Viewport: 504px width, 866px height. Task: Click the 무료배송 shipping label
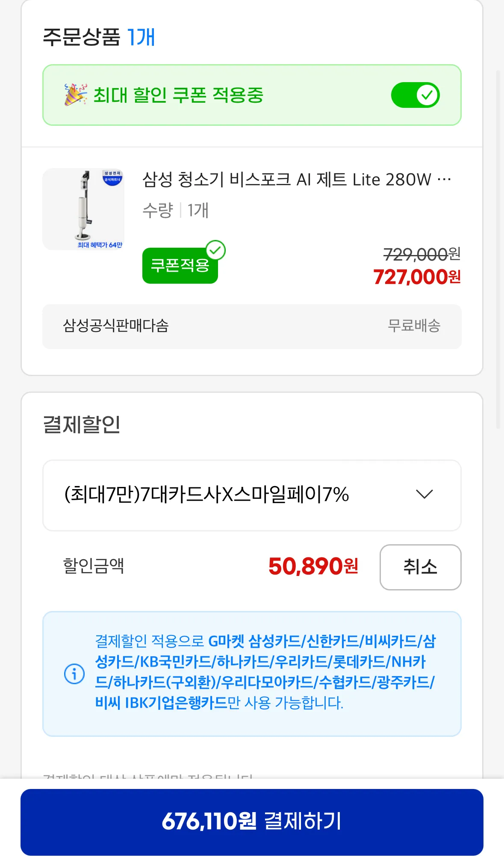pos(413,326)
